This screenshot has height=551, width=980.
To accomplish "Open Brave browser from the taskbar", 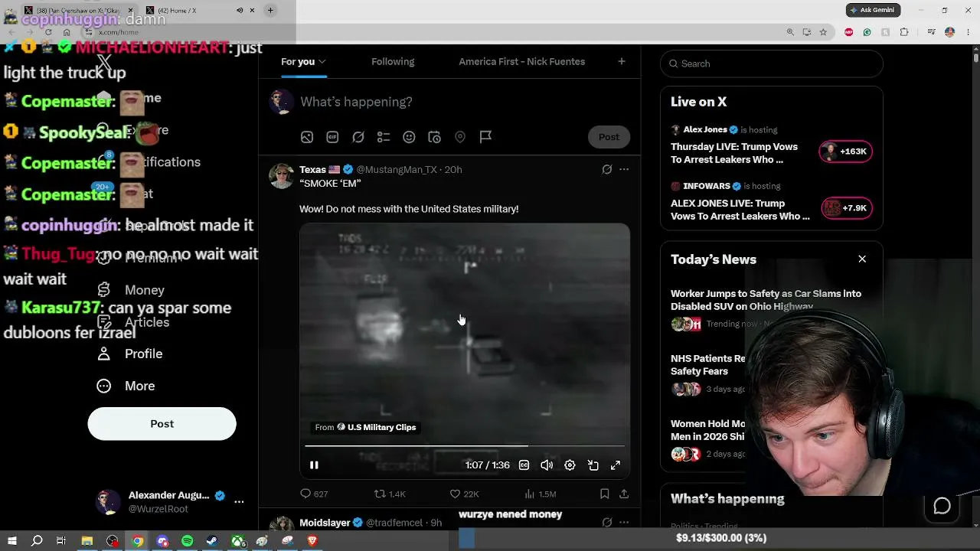I will click(x=312, y=541).
